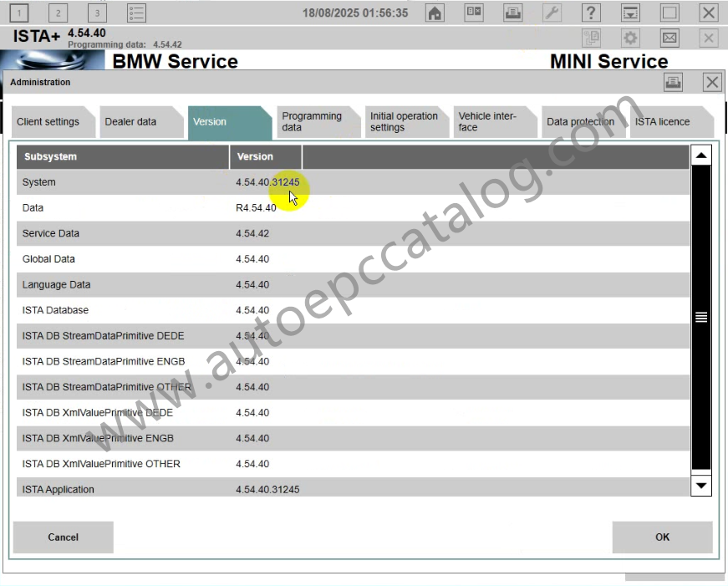Click the Subsystem column header
The height and width of the screenshot is (586, 728).
[123, 156]
